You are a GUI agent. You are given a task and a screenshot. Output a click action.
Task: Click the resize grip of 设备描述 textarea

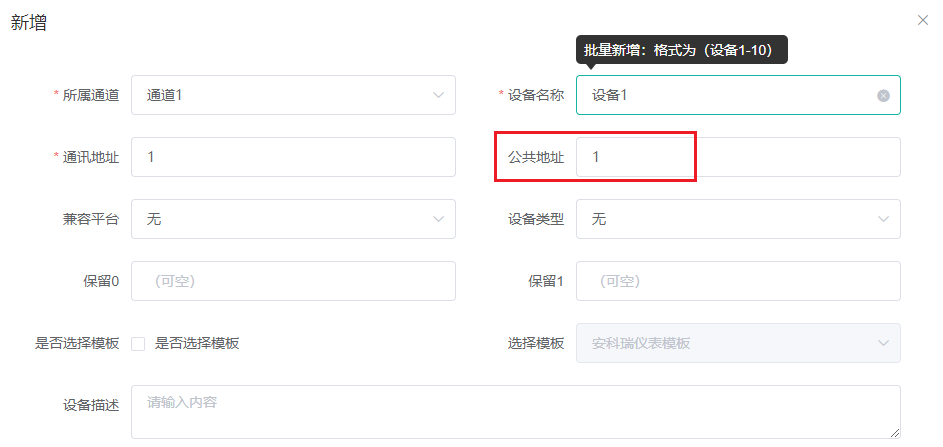tap(895, 433)
